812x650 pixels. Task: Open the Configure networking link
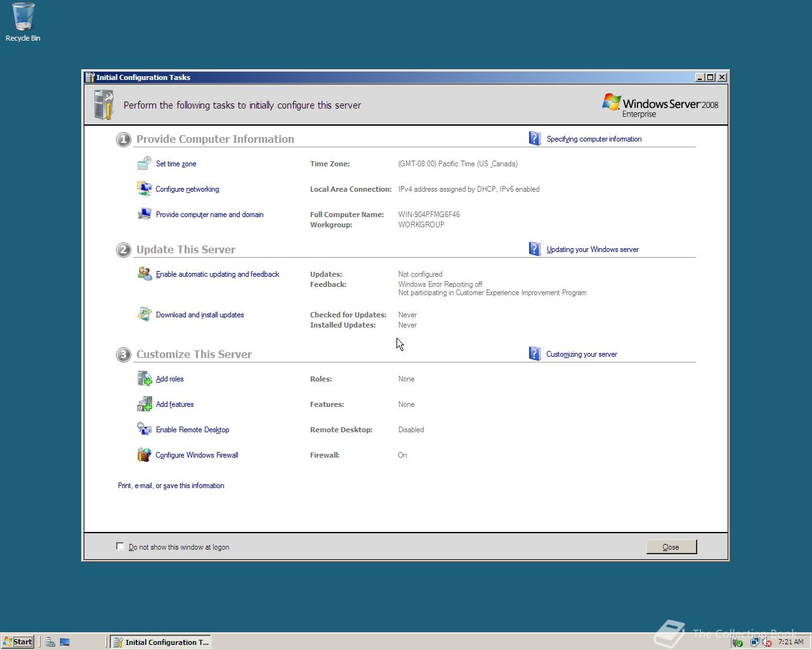click(x=187, y=189)
